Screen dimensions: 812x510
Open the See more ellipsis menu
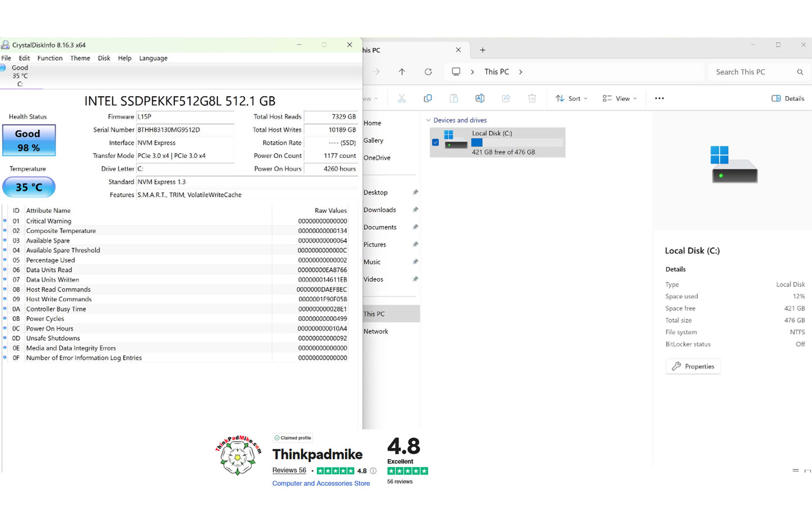(x=659, y=98)
